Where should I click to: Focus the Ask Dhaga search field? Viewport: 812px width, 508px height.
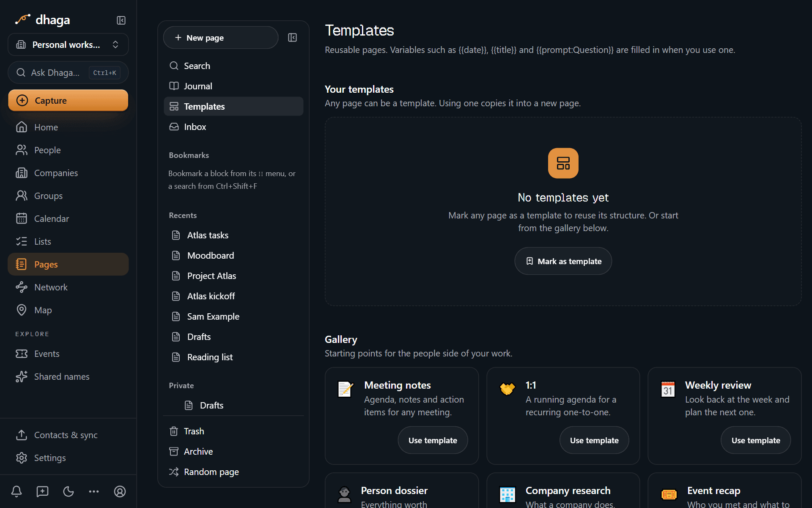(x=68, y=73)
